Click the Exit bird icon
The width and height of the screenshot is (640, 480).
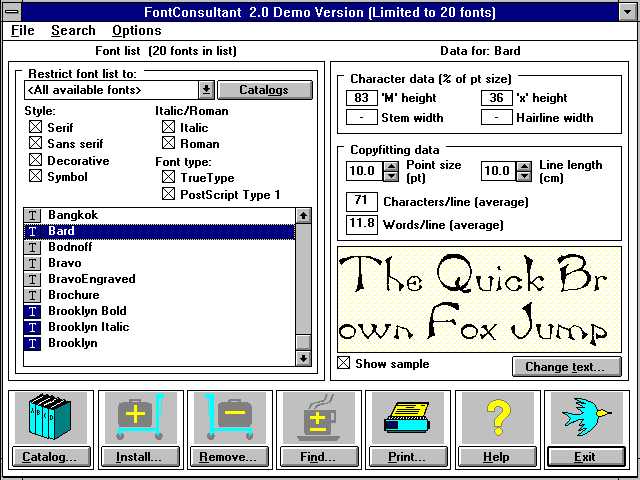click(x=585, y=419)
